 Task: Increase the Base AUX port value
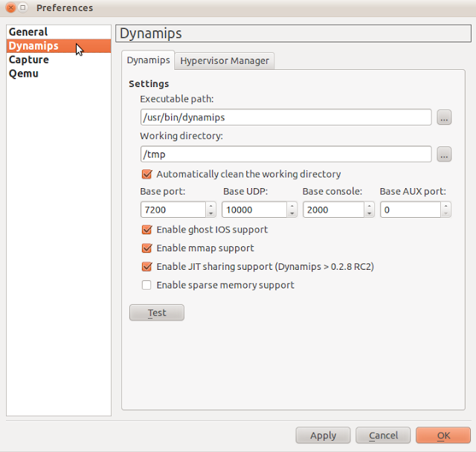(446, 206)
